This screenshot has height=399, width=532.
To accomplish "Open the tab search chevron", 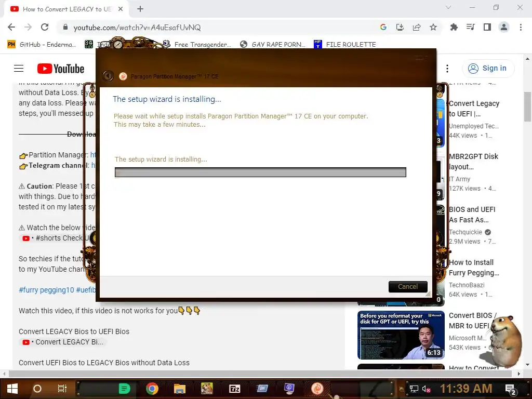I will (448, 7).
